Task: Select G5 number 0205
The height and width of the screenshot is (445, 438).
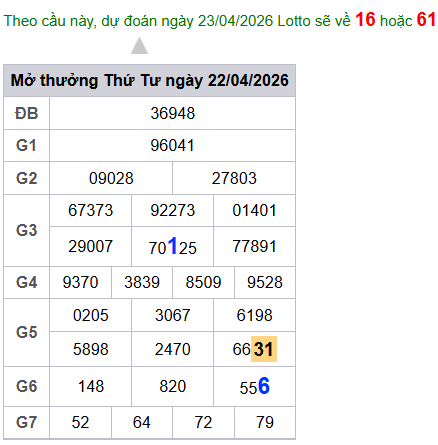Action: click(91, 315)
